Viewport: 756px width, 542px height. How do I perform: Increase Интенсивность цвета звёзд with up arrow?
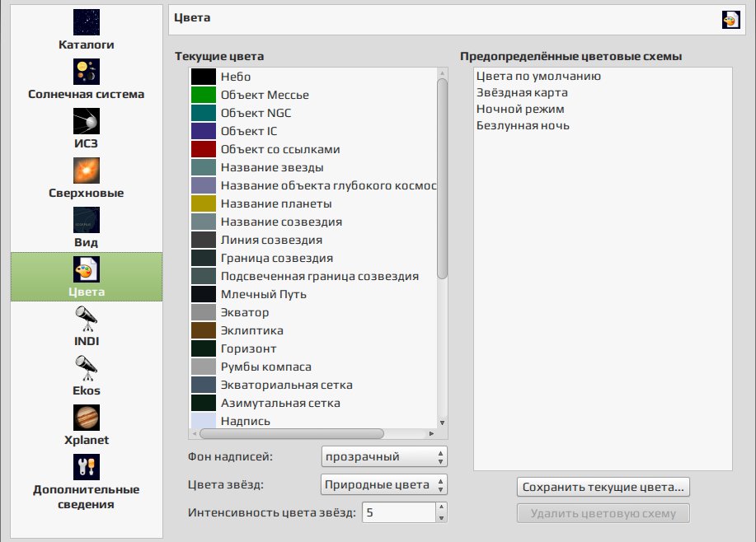441,507
